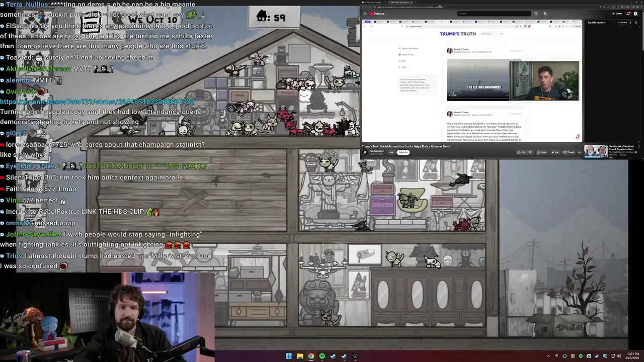Share the YouTube video
This screenshot has width=644, height=362.
(542, 152)
